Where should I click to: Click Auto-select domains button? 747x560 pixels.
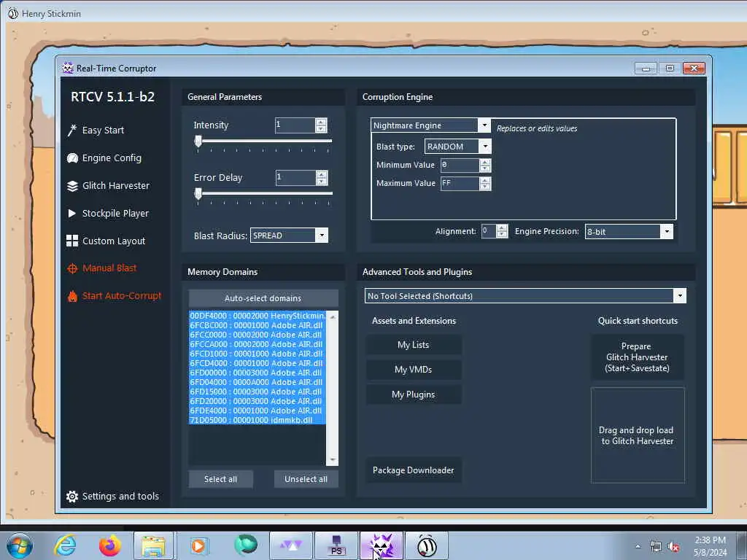coord(263,298)
